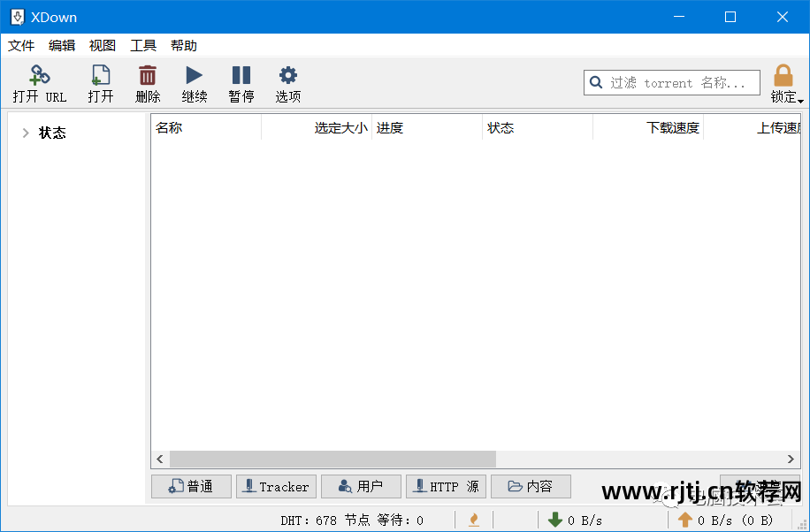Open the 锁定 dropdown arrow
The image size is (810, 532).
pyautogui.click(x=800, y=101)
